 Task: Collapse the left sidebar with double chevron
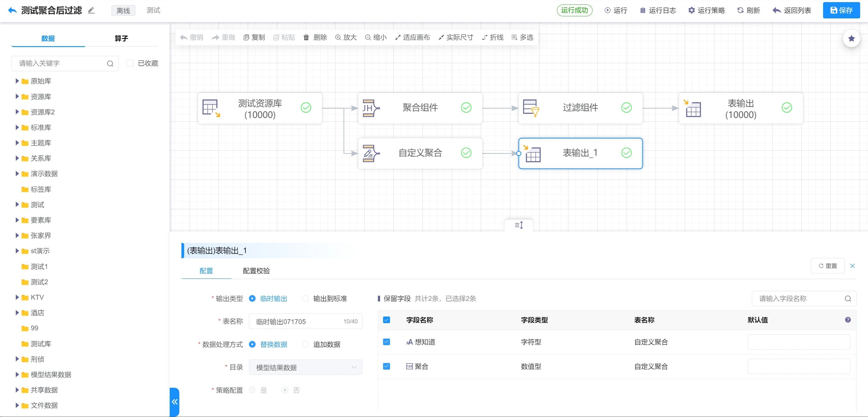pyautogui.click(x=175, y=402)
